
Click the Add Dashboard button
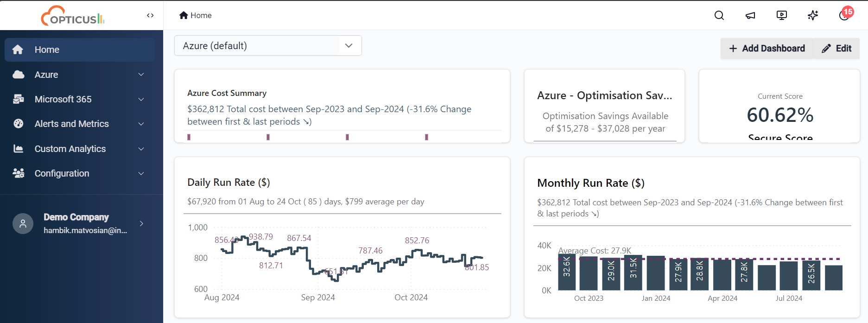pyautogui.click(x=767, y=48)
